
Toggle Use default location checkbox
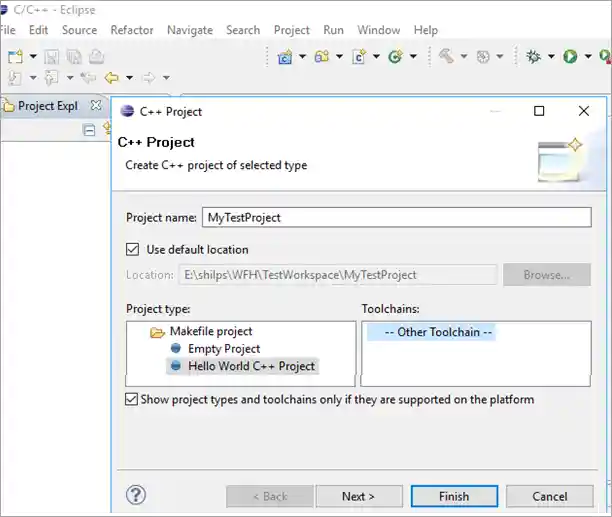[x=132, y=249]
